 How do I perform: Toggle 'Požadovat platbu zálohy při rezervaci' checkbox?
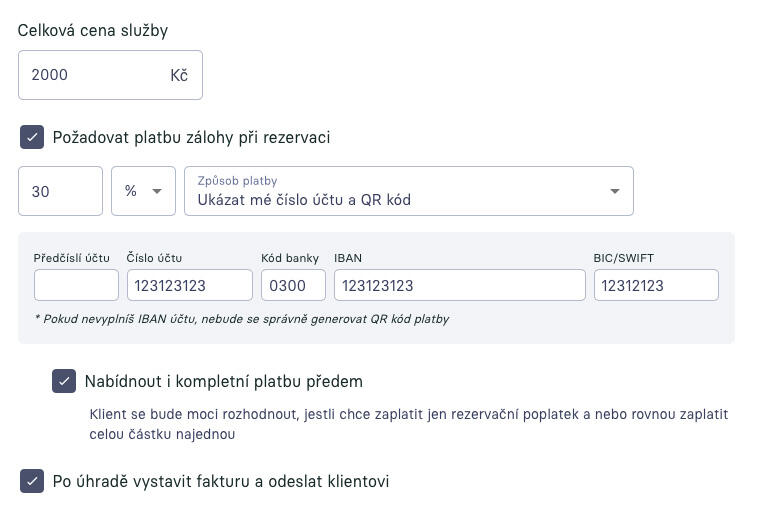pos(32,137)
